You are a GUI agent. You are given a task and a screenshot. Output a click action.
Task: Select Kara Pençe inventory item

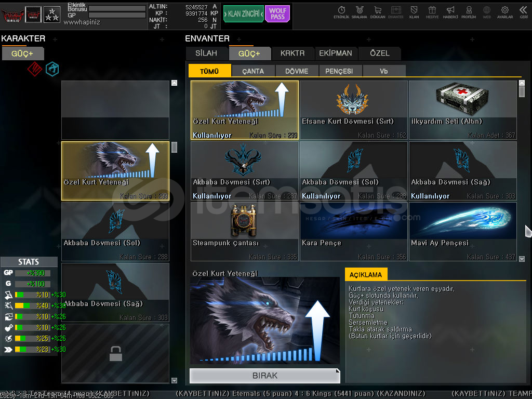coord(353,232)
